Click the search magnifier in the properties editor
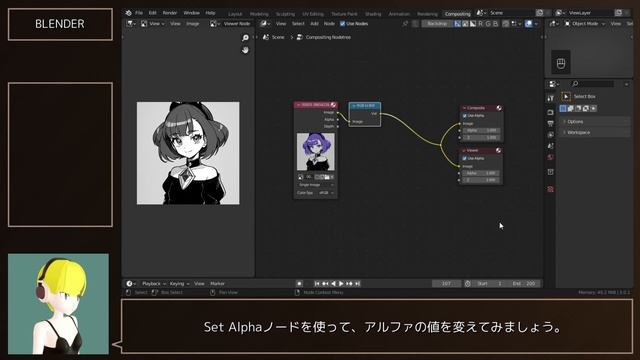This screenshot has height=360, width=640. pos(576,84)
